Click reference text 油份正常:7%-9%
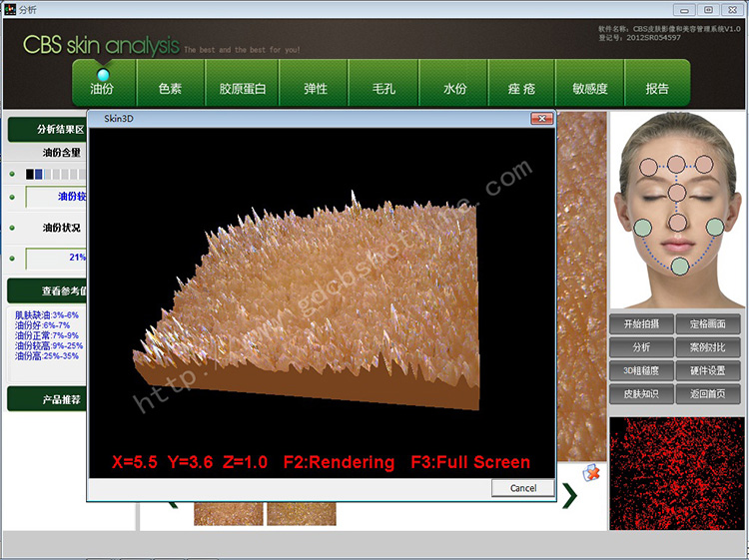Image resolution: width=749 pixels, height=560 pixels. (x=47, y=335)
